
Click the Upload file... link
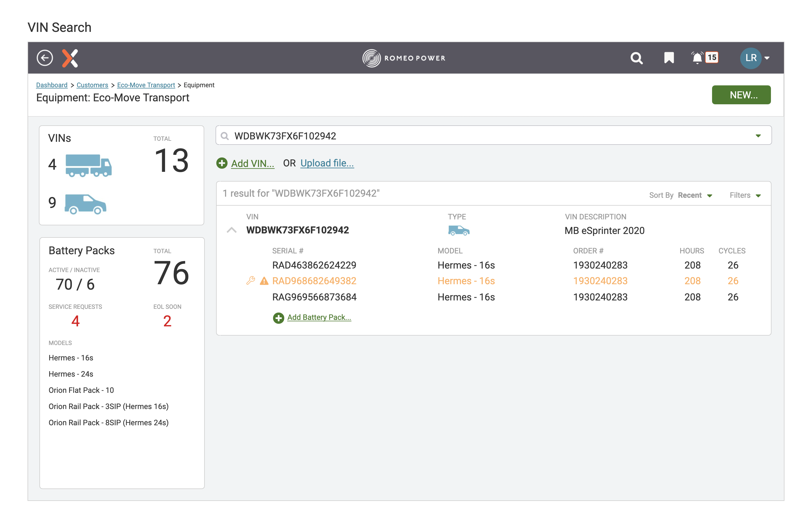pyautogui.click(x=327, y=163)
